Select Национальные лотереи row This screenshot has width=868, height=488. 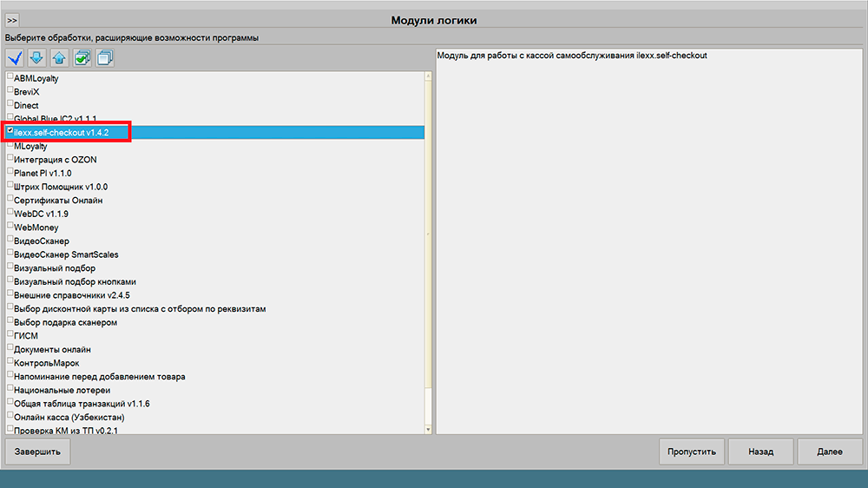coord(215,391)
